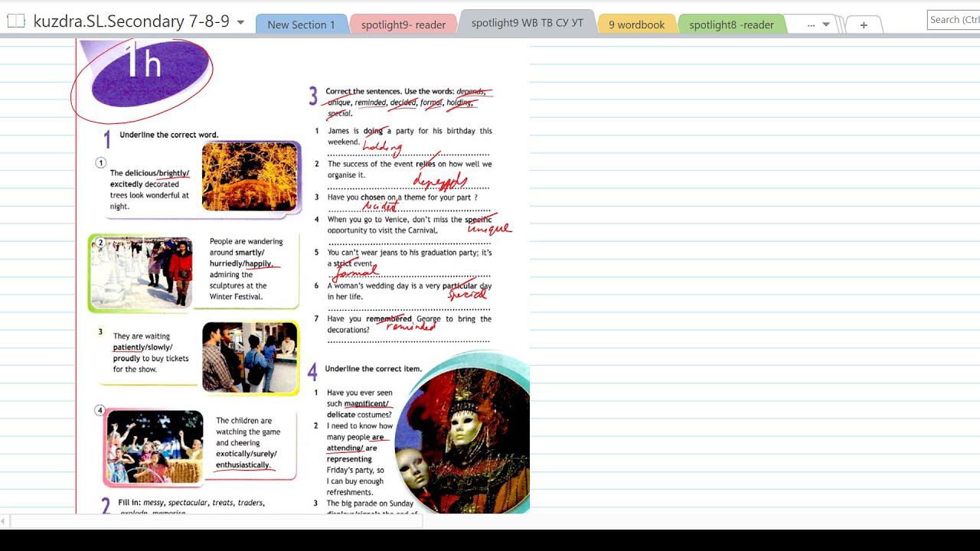Show more sections via the ellipsis dropdown

coord(818,24)
